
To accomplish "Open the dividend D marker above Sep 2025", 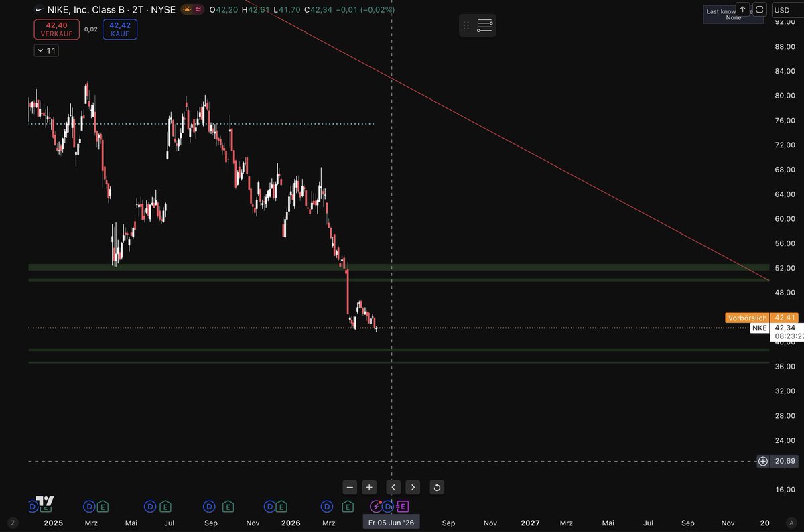I will 210,507.
